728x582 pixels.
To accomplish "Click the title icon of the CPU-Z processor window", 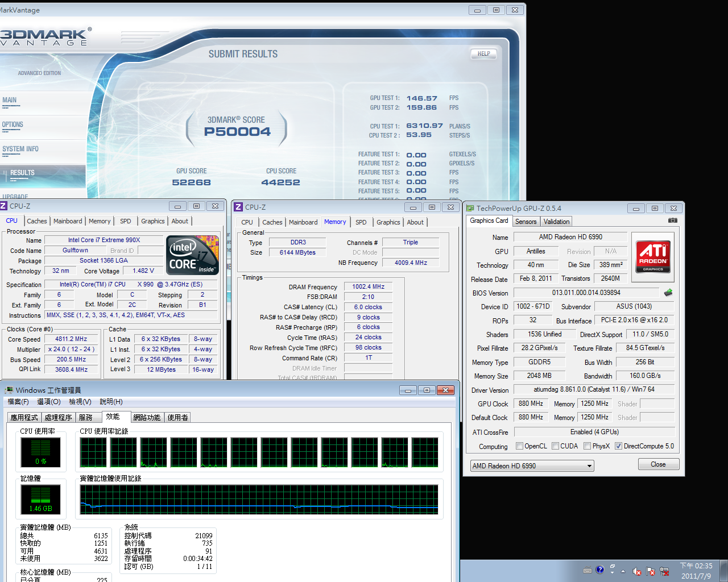I will point(3,206).
